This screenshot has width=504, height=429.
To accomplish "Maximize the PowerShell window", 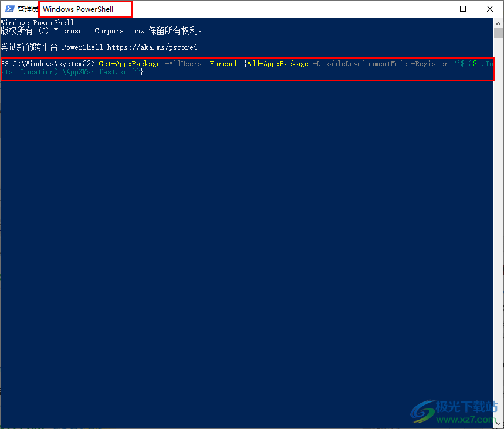I will [463, 9].
